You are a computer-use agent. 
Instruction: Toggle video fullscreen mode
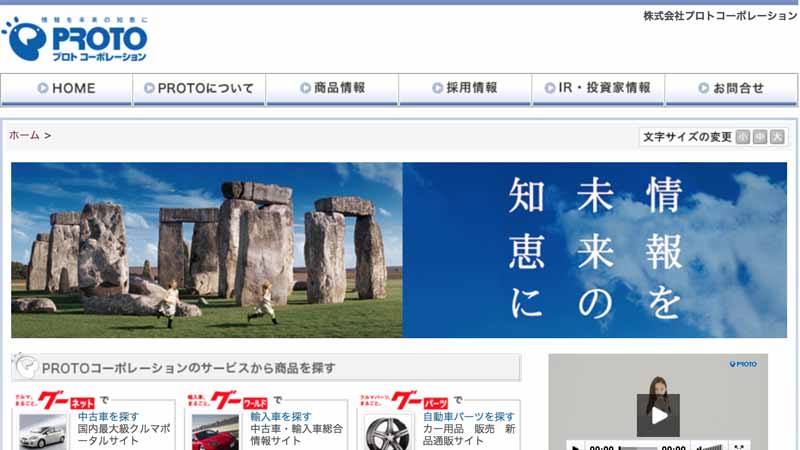[739, 447]
